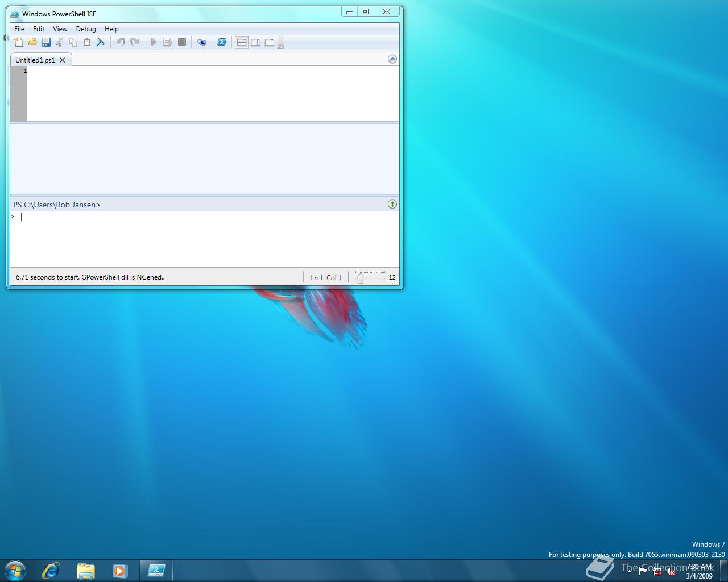The width and height of the screenshot is (728, 582).
Task: Open the Debug menu
Action: 86,29
